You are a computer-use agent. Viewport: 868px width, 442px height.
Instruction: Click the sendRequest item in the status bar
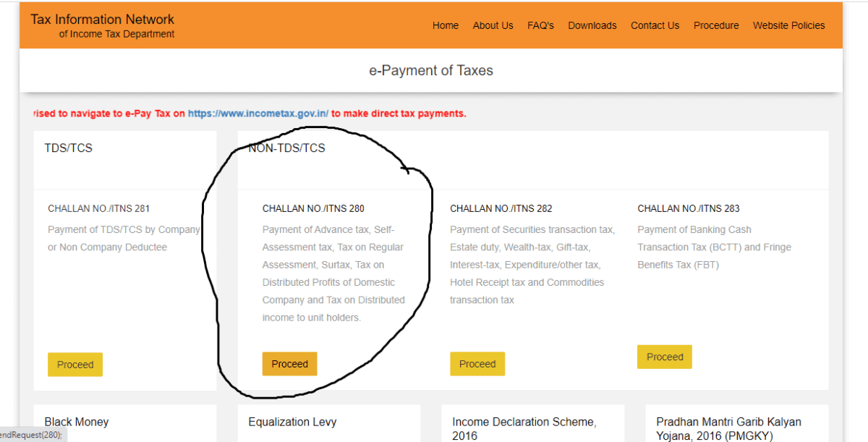point(29,435)
